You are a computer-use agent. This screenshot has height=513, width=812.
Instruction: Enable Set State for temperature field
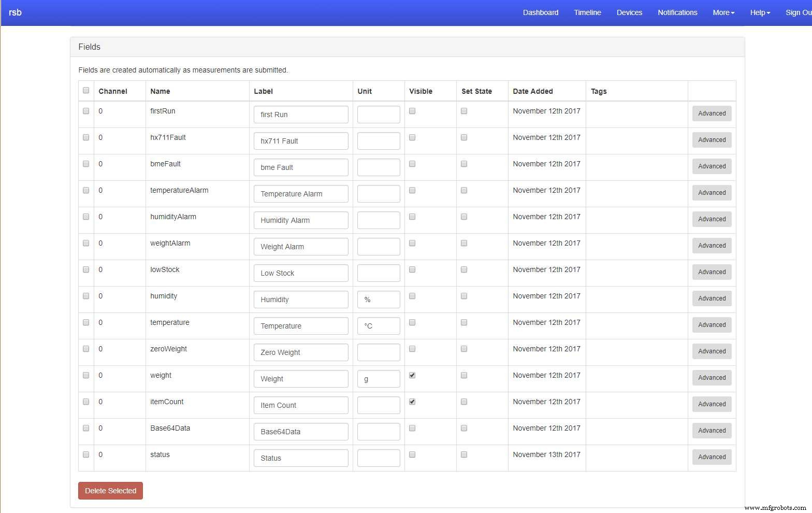[464, 322]
